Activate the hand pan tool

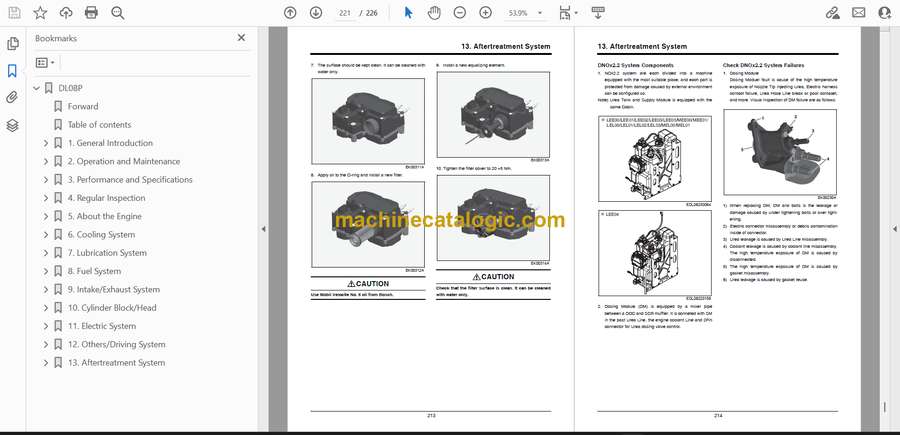pyautogui.click(x=435, y=13)
